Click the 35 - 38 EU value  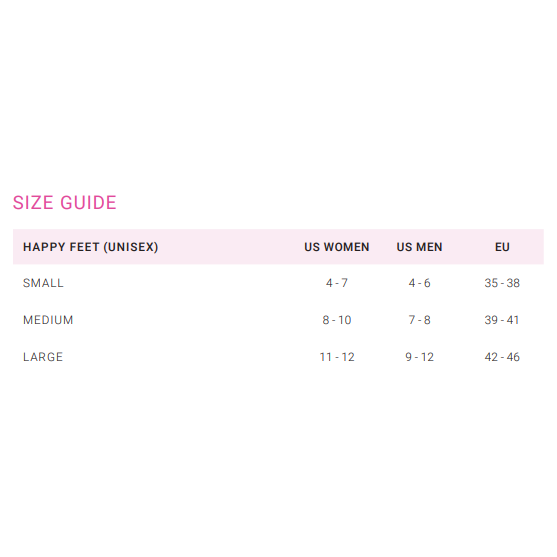(x=502, y=283)
